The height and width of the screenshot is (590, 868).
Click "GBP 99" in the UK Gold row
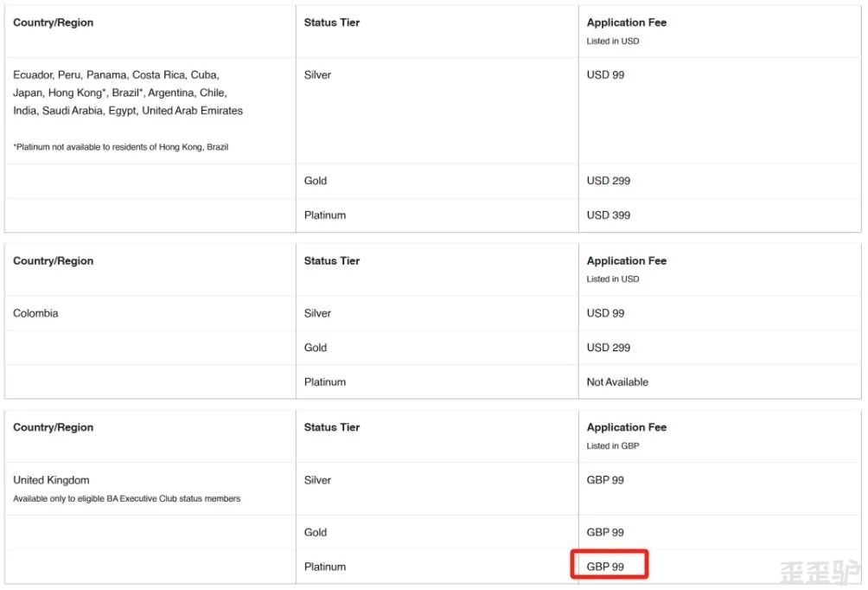pos(605,532)
